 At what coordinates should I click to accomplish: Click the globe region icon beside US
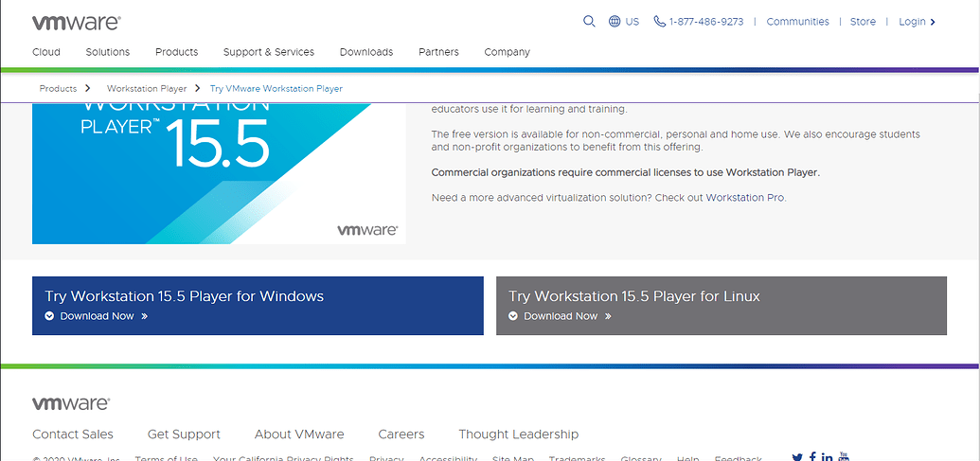tap(615, 22)
